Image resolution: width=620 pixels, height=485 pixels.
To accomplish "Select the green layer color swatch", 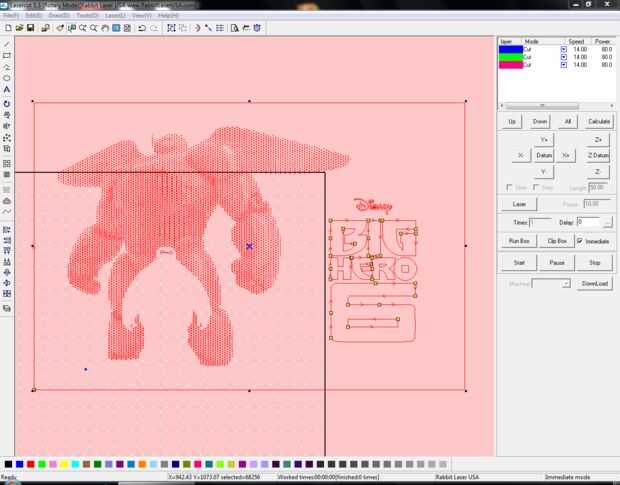I will [x=511, y=57].
